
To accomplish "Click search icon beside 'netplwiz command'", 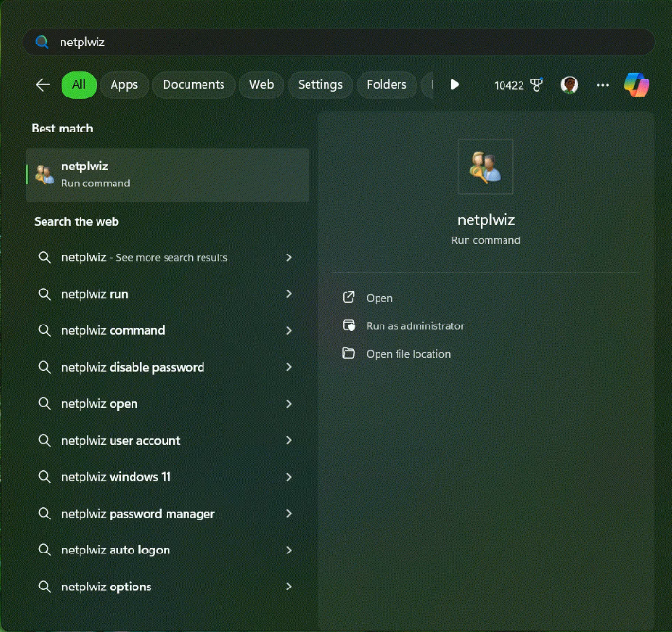I will [x=44, y=330].
